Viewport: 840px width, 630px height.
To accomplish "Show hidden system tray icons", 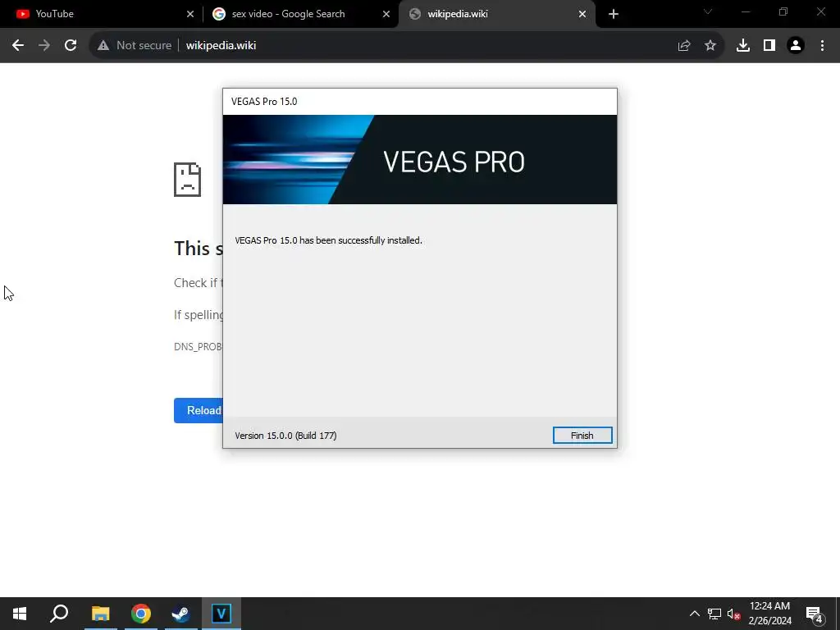I will pos(694,614).
